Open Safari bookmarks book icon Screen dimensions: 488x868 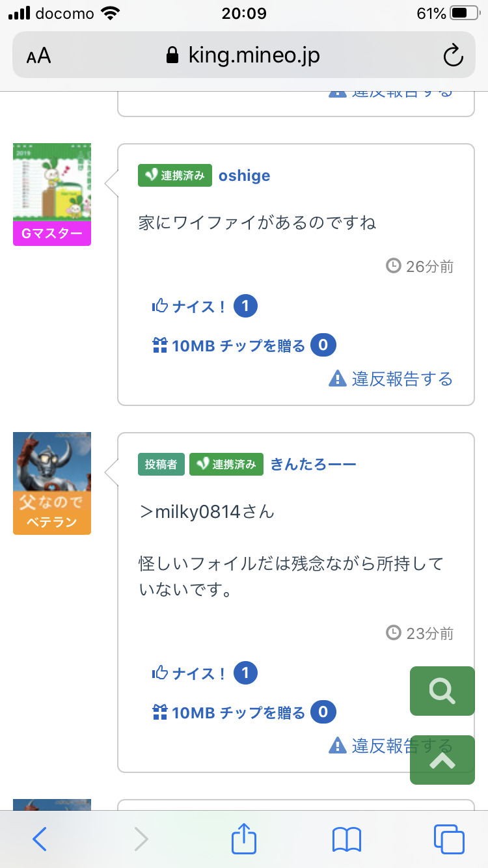point(346,839)
